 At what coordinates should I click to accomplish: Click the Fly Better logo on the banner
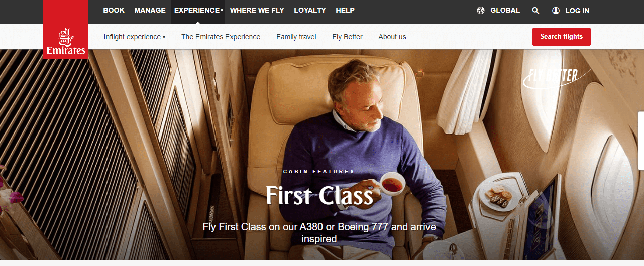point(550,78)
